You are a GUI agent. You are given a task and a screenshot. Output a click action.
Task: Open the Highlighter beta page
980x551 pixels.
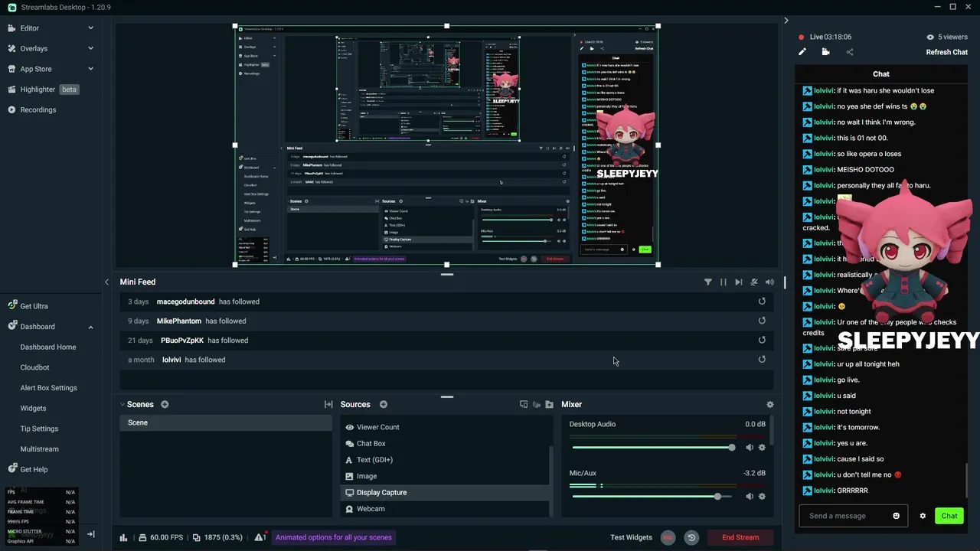[x=43, y=90]
